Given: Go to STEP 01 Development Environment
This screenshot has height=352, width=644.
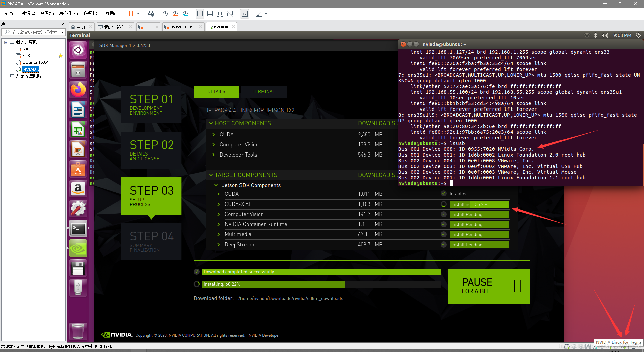Looking at the screenshot, I should pos(151,104).
